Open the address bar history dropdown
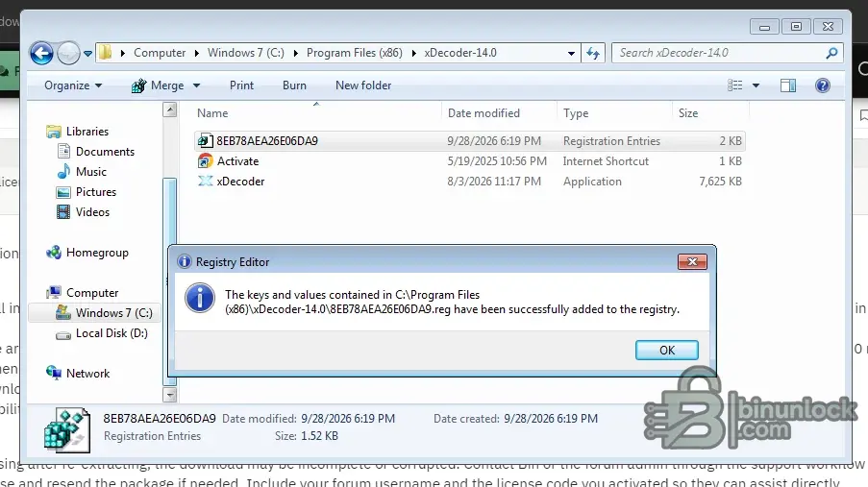Screen dimensions: 868x487 571,54
